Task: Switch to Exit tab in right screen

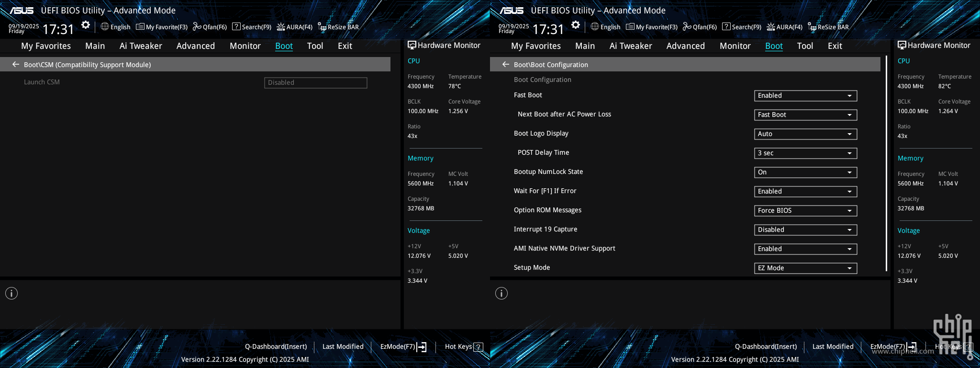Action: [835, 46]
